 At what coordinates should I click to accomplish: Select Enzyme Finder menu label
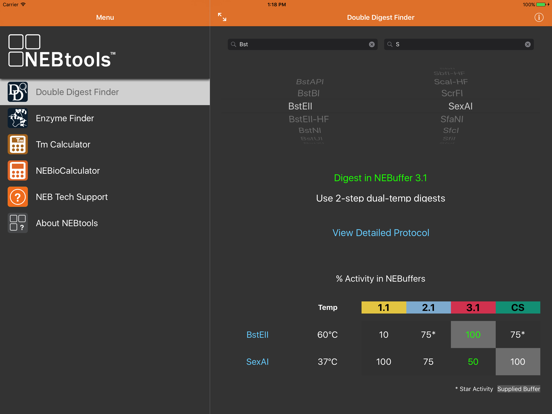(65, 118)
